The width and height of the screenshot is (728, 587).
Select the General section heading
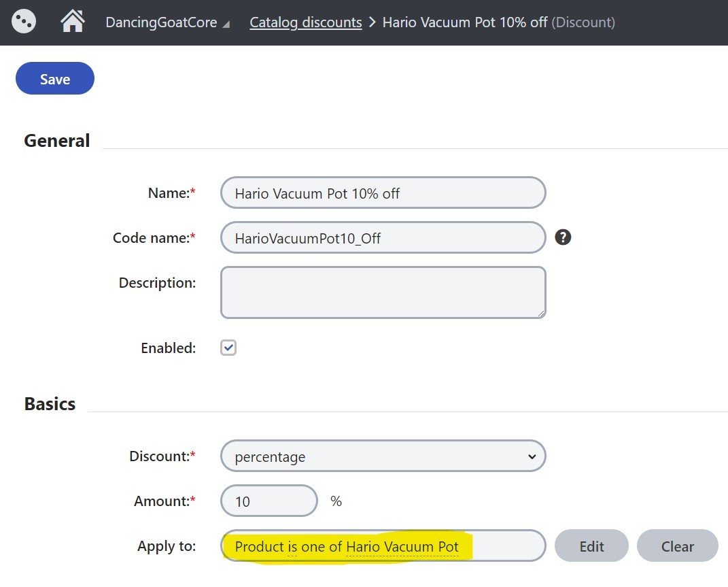click(x=56, y=141)
